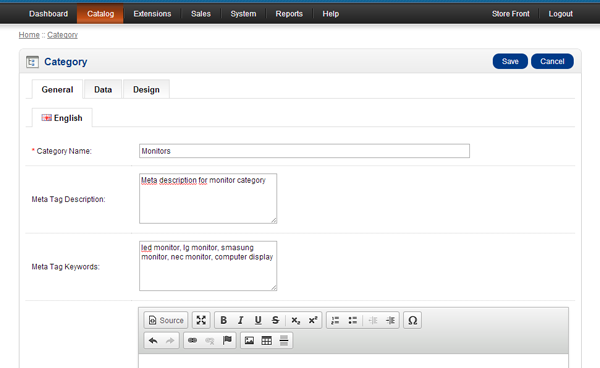Click Logout in the top bar
Viewport: 600px width, 368px height.
click(x=561, y=14)
